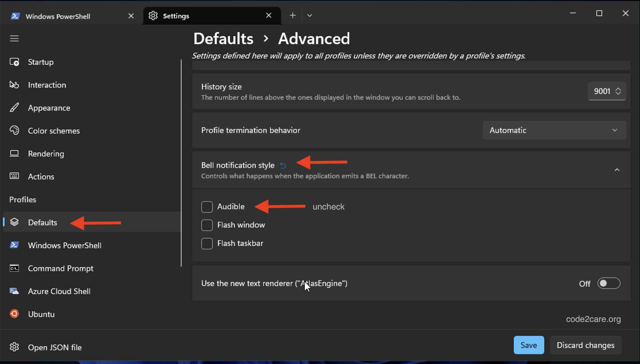640x364 pixels.
Task: Collapse the Bell notification style section
Action: point(617,170)
